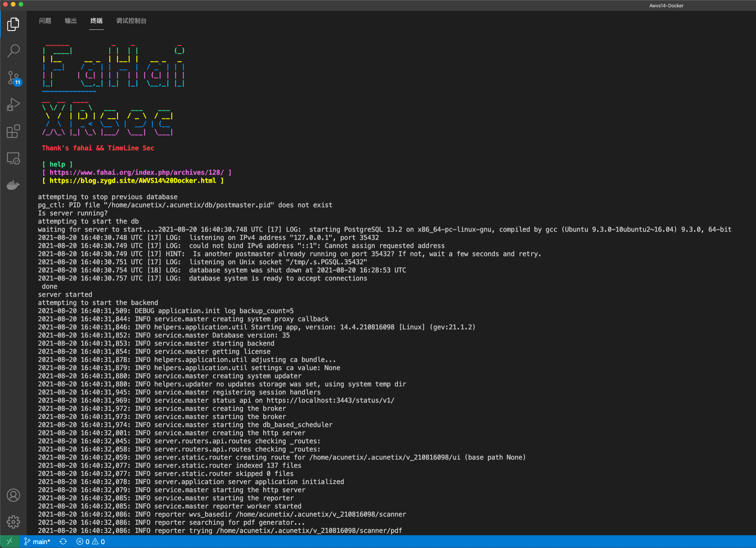Select the 终端 (Terminal) tab
The width and height of the screenshot is (756, 548).
[x=96, y=21]
